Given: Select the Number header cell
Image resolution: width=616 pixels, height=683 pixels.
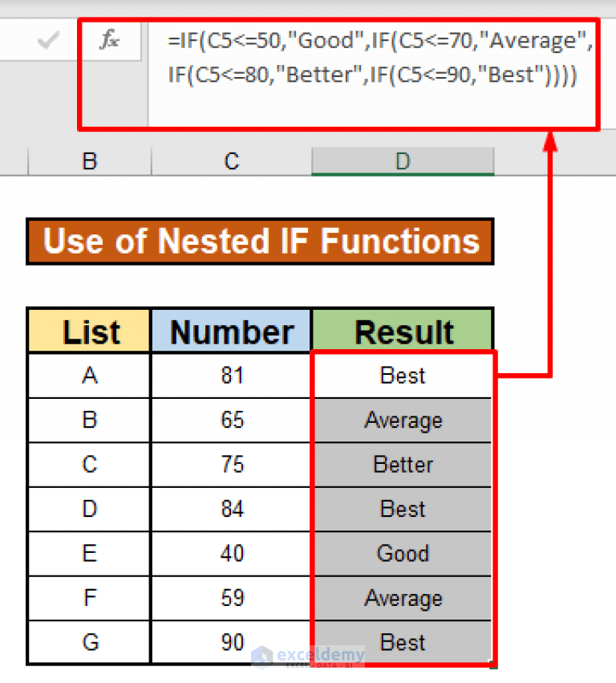Looking at the screenshot, I should point(231,331).
